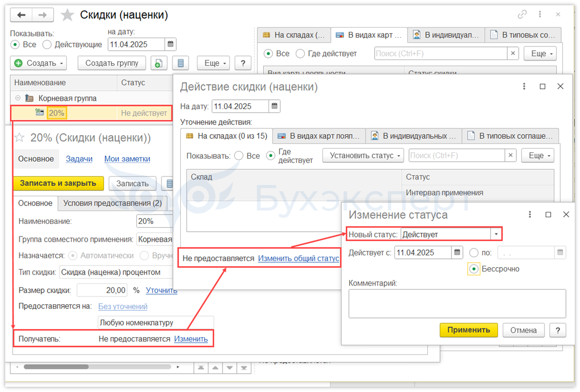Click the list settings icon left of Еще
This screenshot has height=392, width=580.
(x=180, y=63)
